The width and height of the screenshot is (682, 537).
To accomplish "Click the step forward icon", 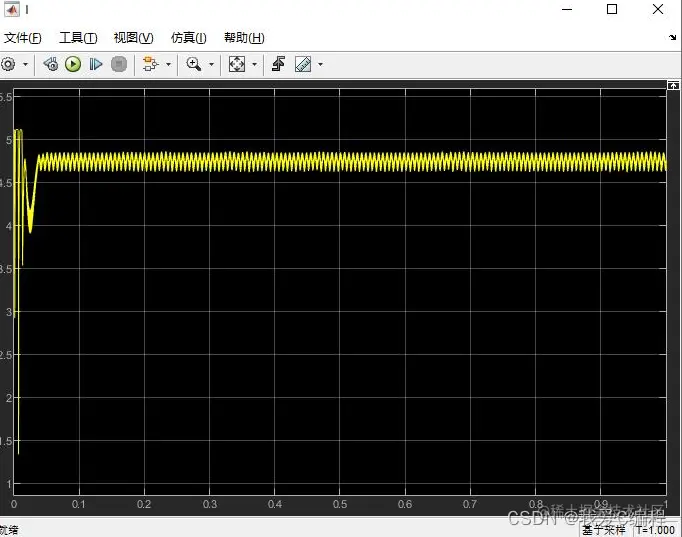I will (x=95, y=64).
